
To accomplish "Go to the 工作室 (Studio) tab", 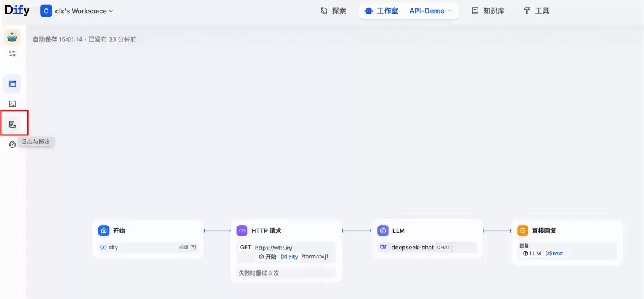I will click(x=382, y=11).
